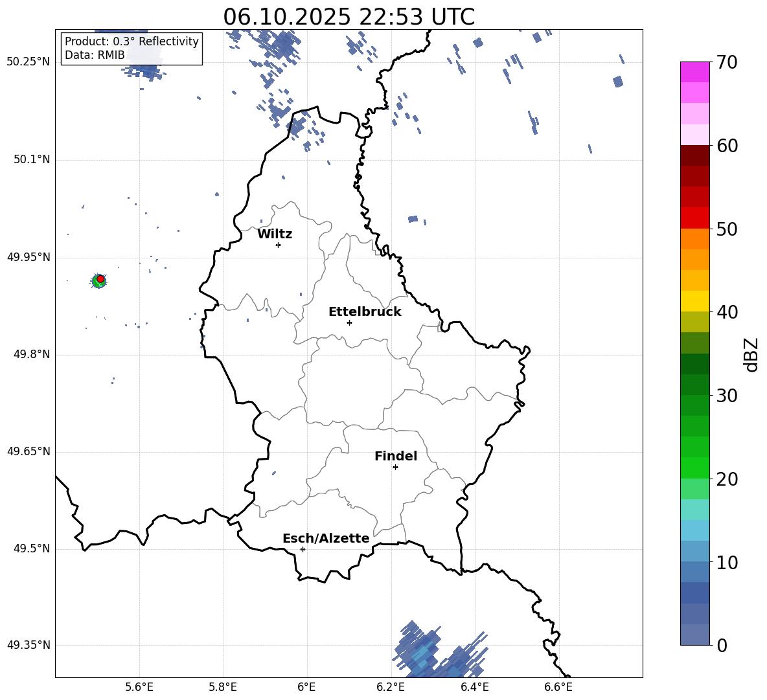Click the 49.35°N latitude label
Screen dimensions: 767x700
point(28,645)
